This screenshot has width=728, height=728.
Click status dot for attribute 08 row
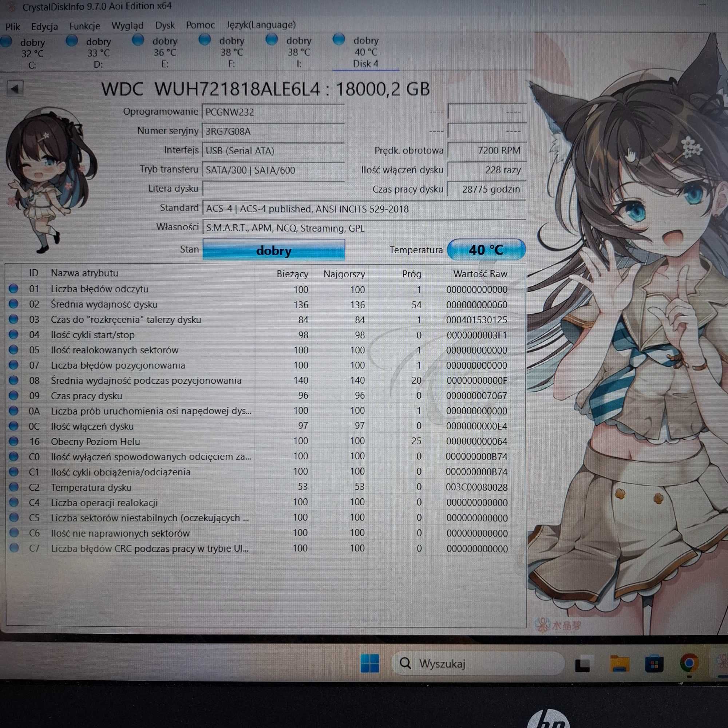pyautogui.click(x=13, y=380)
